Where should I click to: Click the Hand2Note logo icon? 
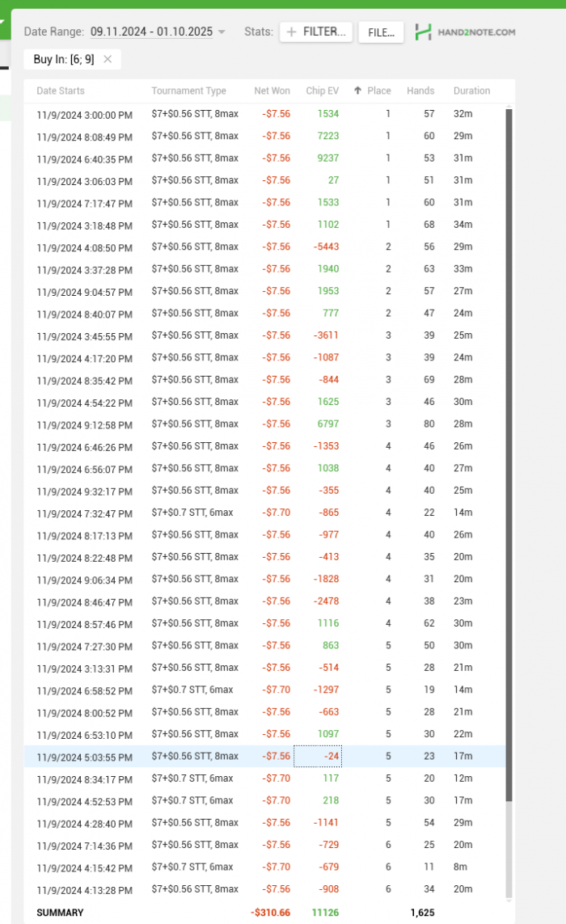423,32
